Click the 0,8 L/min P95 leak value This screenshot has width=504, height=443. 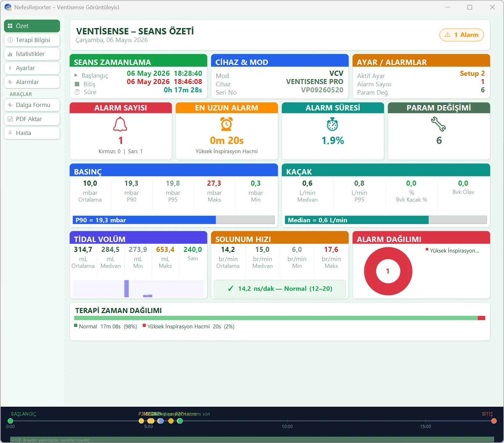tap(359, 183)
